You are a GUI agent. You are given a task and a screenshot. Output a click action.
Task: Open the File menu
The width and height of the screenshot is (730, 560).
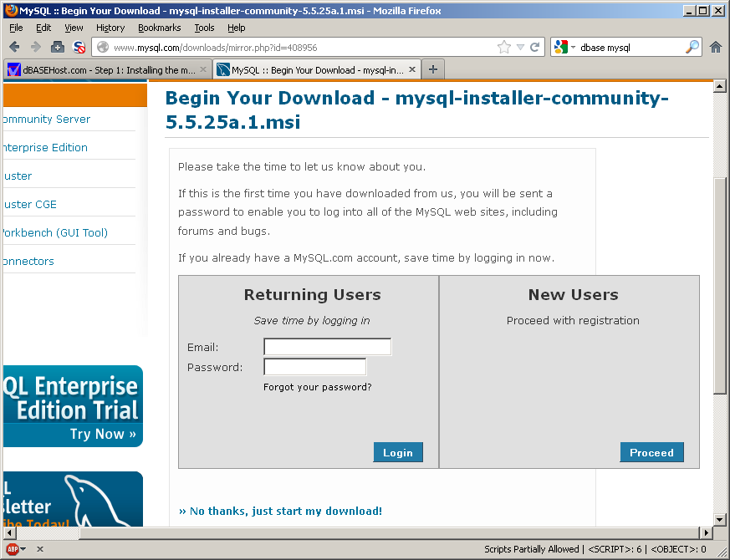pyautogui.click(x=16, y=28)
